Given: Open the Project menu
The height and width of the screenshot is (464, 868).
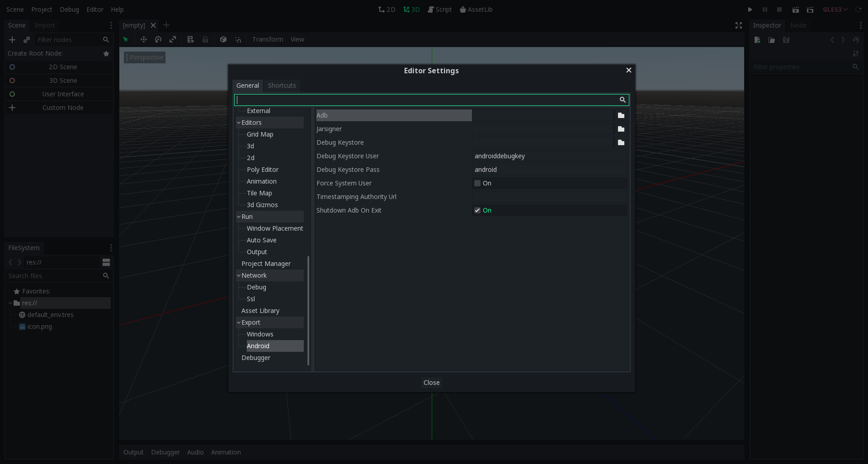Looking at the screenshot, I should [42, 9].
